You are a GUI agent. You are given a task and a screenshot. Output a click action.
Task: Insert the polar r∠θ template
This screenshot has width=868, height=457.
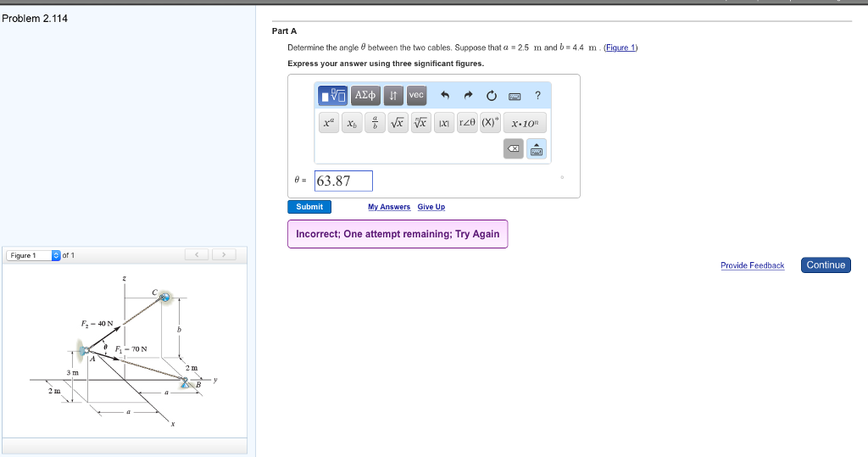pos(467,122)
